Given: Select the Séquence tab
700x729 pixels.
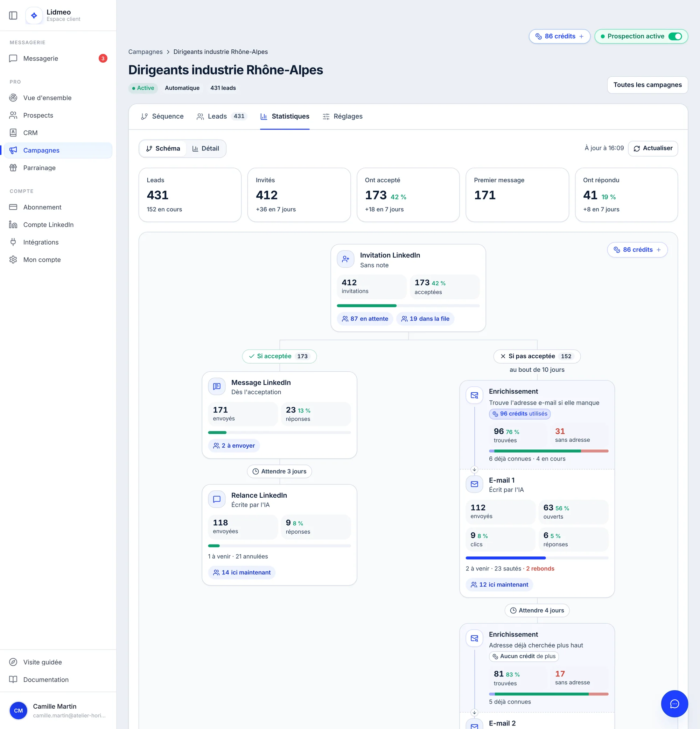Looking at the screenshot, I should [162, 117].
